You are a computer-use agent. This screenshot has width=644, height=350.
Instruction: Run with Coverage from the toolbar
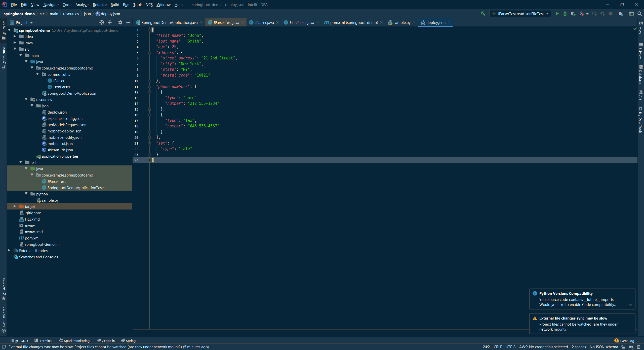point(573,14)
